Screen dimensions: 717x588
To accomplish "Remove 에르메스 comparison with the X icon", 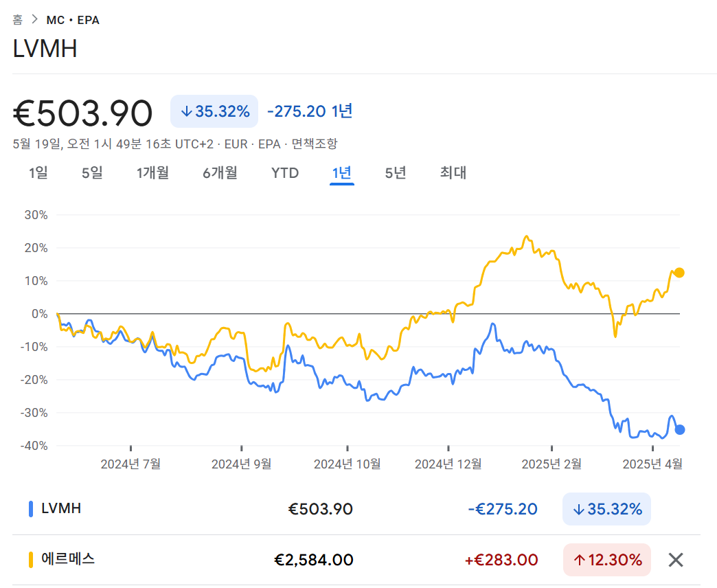I will (x=675, y=560).
